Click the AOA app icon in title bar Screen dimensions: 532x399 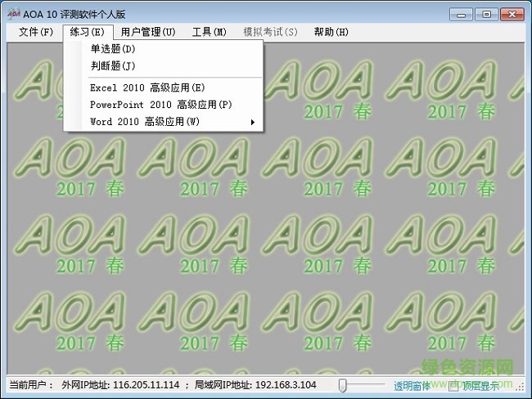coord(14,14)
